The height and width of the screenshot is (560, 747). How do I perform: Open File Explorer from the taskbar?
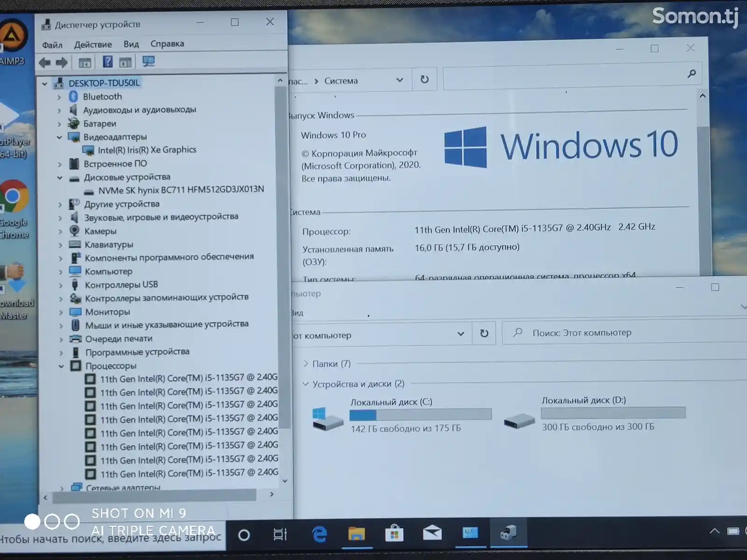[x=357, y=533]
